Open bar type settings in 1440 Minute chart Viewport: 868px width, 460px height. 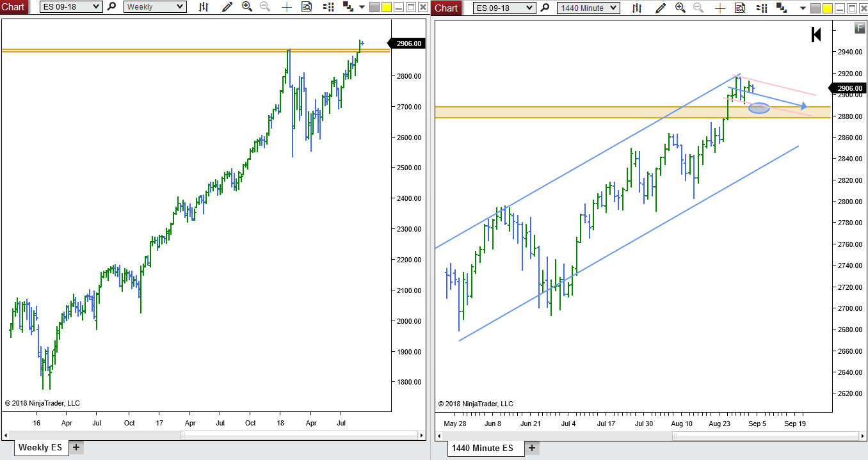637,8
